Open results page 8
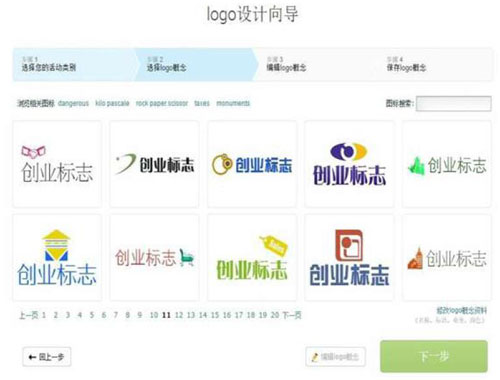The width and height of the screenshot is (500, 380). 128,315
